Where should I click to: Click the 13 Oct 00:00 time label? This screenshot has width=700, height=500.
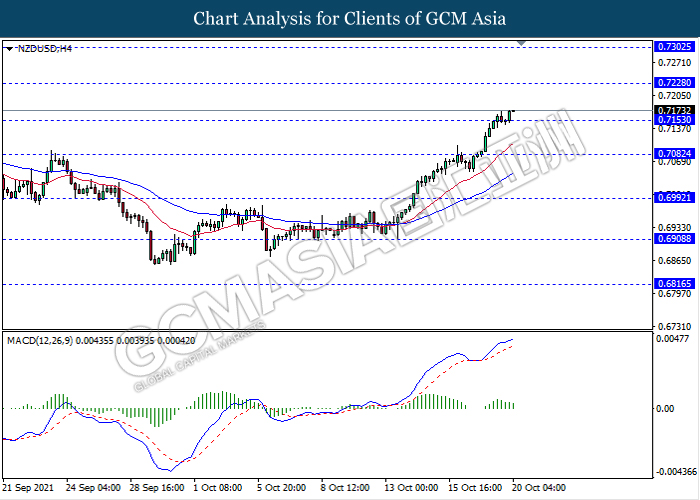pos(412,487)
